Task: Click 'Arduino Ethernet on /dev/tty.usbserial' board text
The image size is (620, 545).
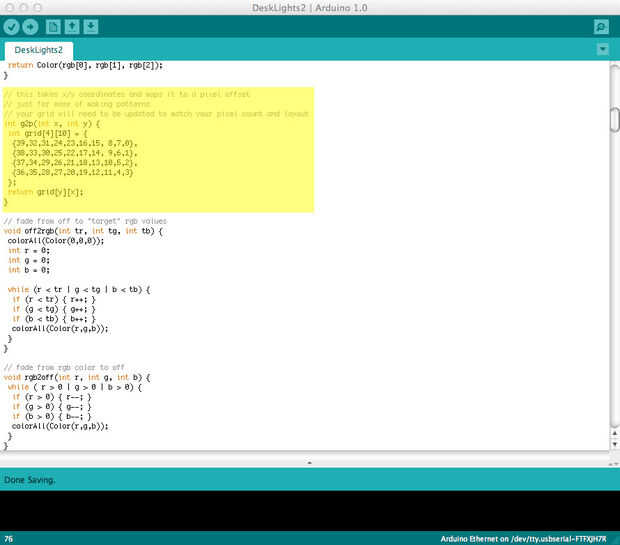Action: click(523, 539)
